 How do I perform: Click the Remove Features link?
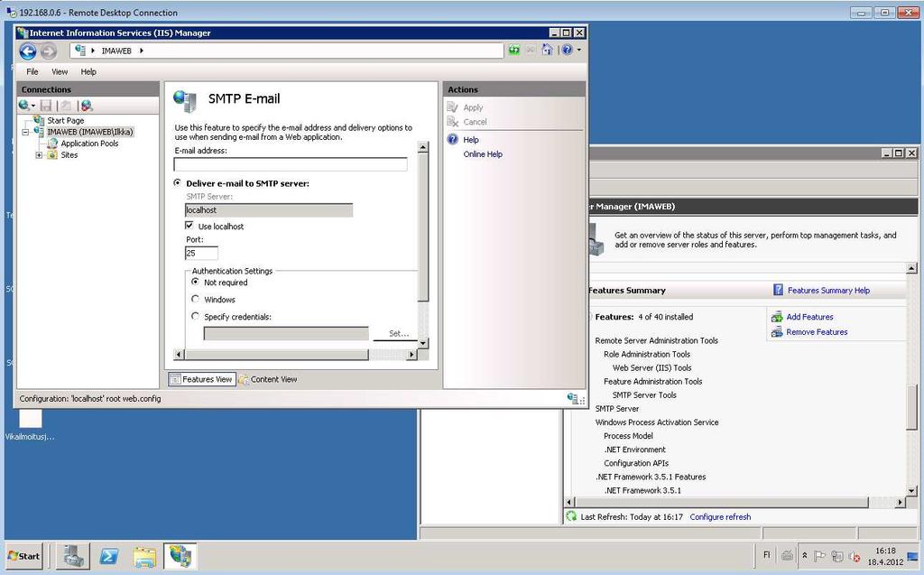coord(817,332)
